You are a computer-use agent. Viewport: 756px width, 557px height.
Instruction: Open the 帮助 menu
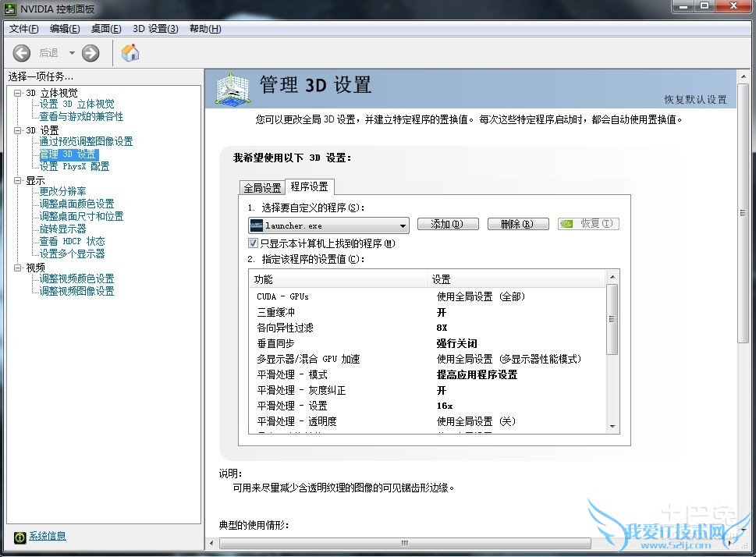(x=204, y=29)
